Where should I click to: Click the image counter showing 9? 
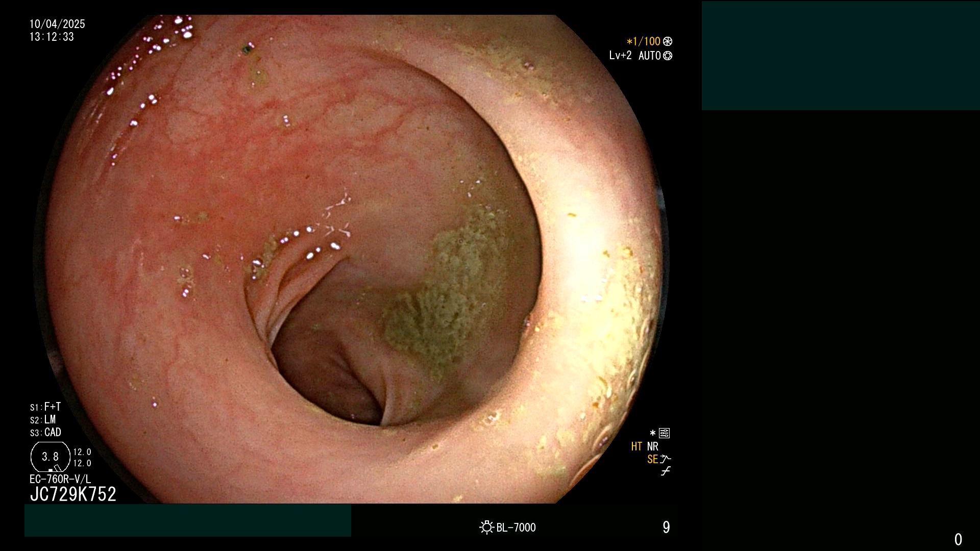666,527
